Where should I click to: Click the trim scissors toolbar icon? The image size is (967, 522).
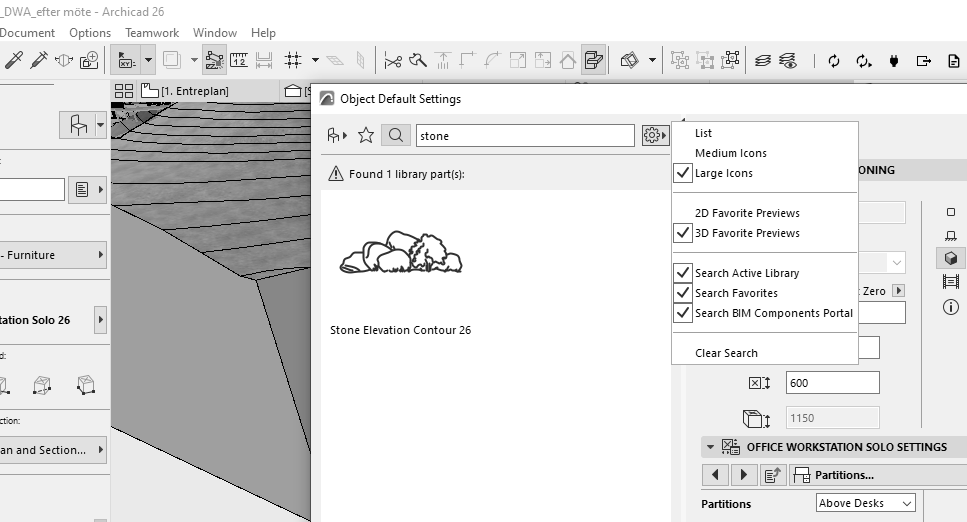pos(392,61)
